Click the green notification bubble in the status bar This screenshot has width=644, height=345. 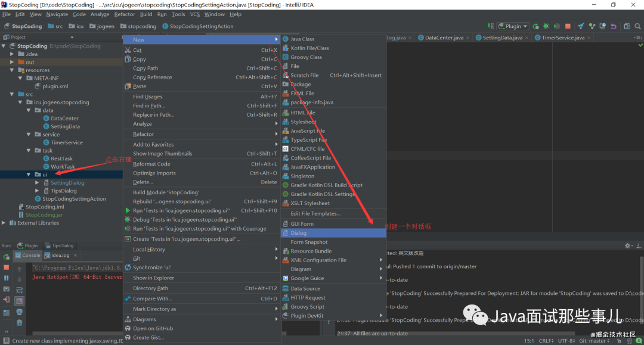(639, 341)
